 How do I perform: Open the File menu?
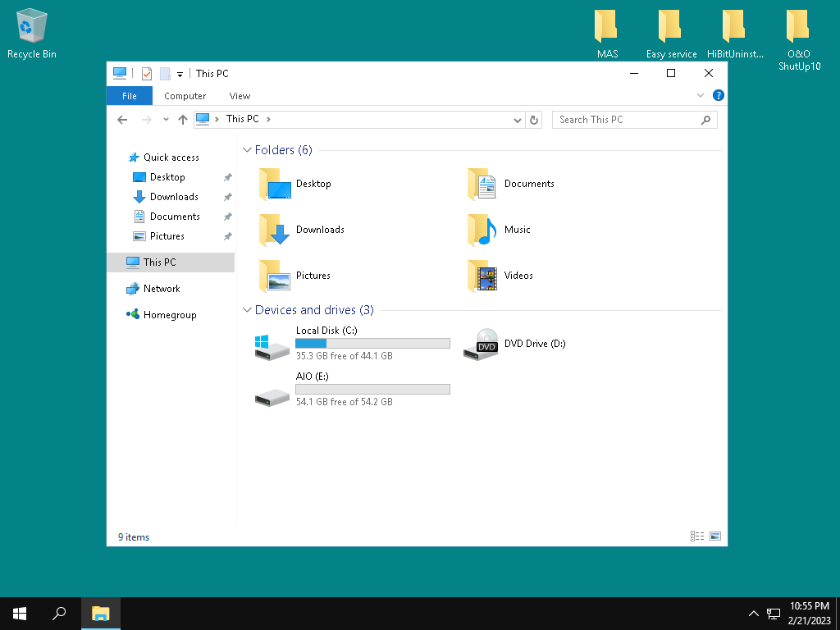129,96
